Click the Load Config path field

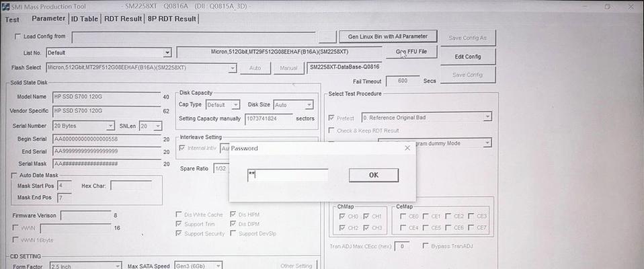(x=194, y=37)
